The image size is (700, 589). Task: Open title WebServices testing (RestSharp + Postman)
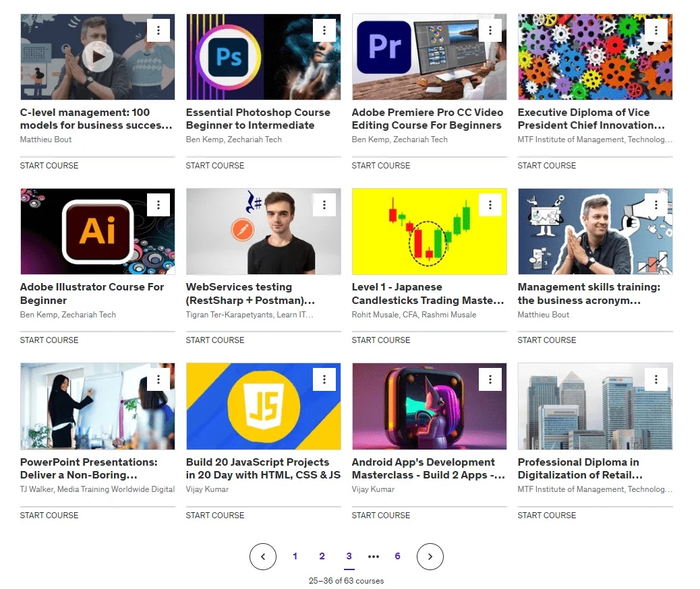(250, 294)
